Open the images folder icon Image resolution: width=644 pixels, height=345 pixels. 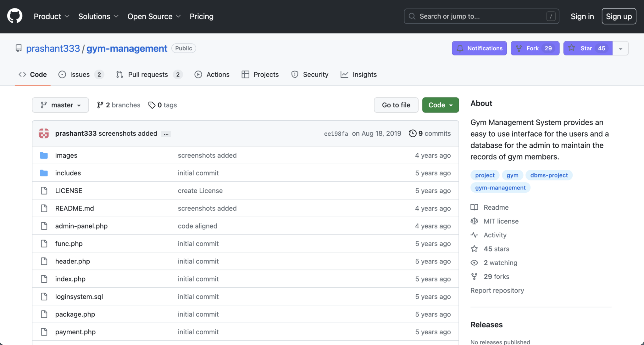pyautogui.click(x=44, y=155)
